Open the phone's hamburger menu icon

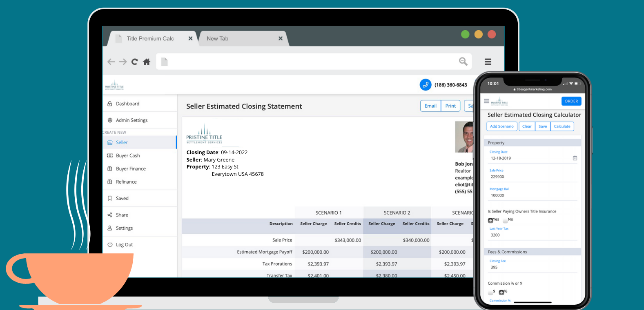[486, 101]
